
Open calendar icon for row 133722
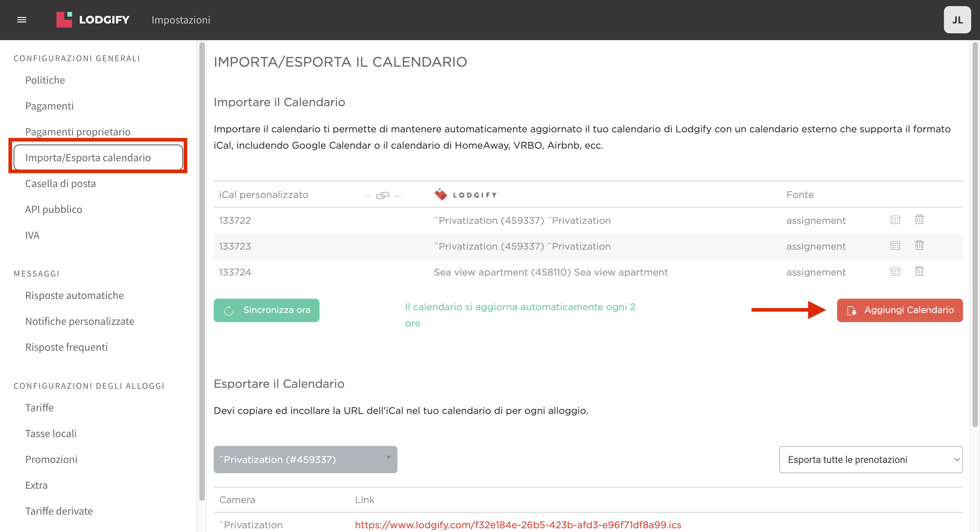(x=895, y=219)
